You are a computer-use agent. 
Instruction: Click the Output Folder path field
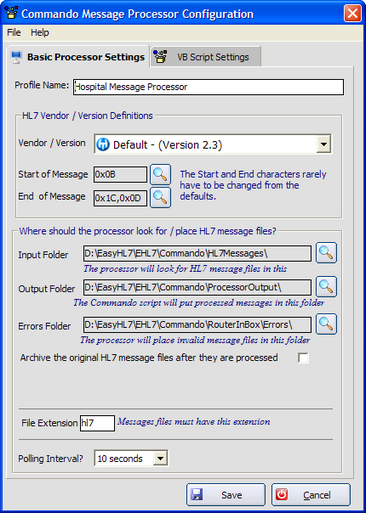coord(197,287)
